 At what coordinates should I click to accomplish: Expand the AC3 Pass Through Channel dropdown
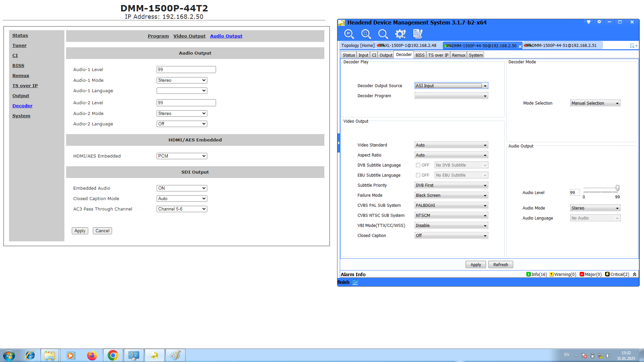click(181, 209)
